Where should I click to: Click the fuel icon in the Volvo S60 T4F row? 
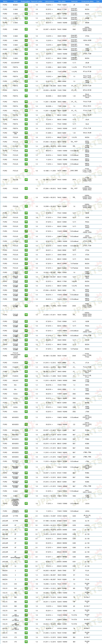pyautogui.click(x=26, y=602)
